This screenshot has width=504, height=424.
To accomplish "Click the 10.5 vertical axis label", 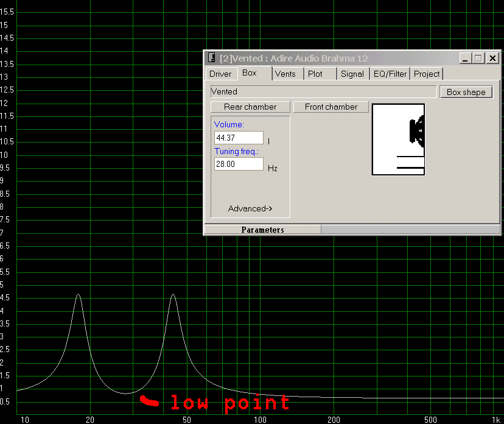I will click(x=7, y=141).
